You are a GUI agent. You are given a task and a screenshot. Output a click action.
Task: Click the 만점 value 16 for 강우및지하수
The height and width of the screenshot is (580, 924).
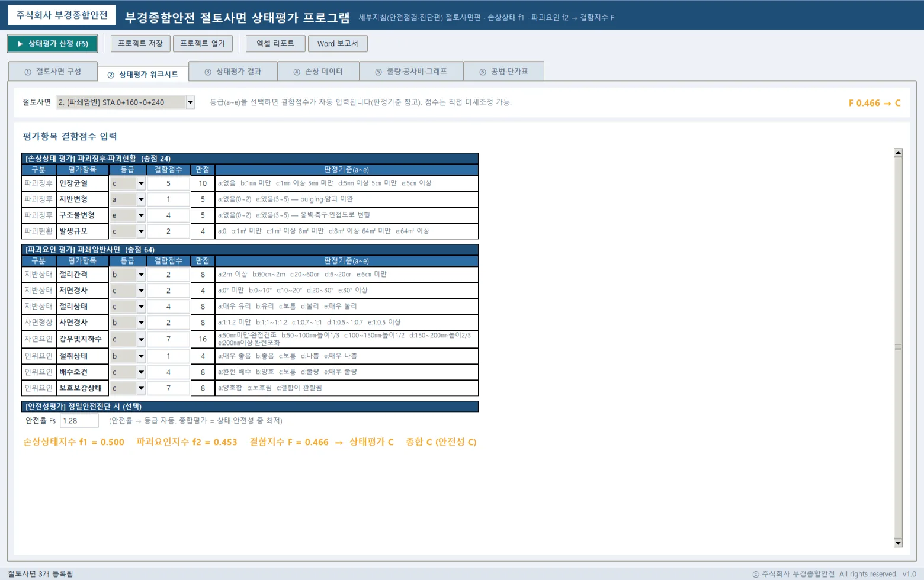[203, 339]
